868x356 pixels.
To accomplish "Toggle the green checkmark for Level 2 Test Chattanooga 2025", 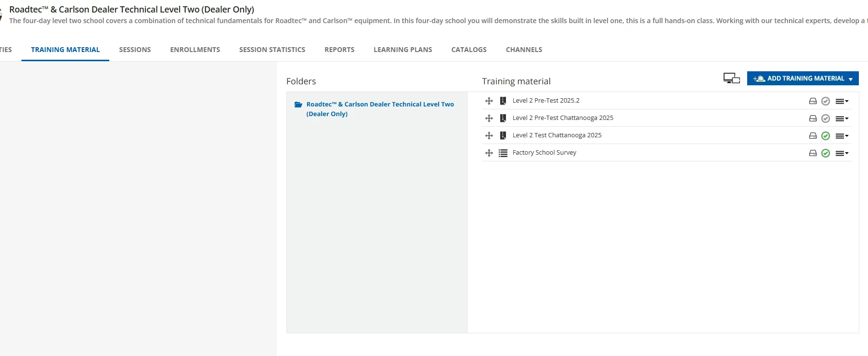I will pos(826,136).
